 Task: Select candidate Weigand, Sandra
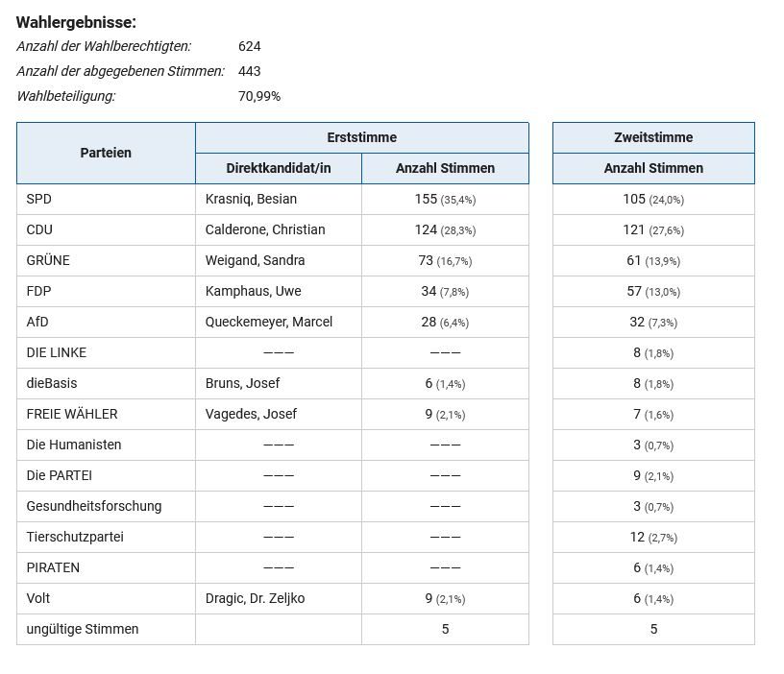pos(255,260)
